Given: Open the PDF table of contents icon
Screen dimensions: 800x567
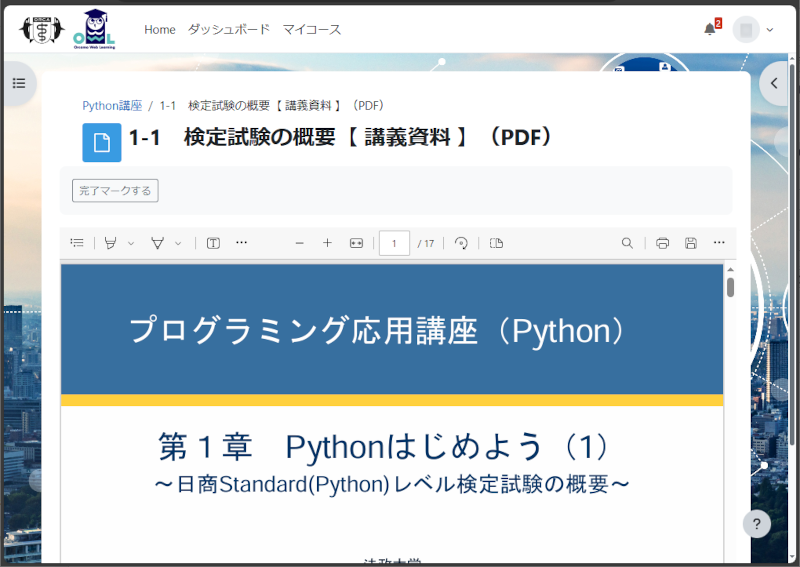Looking at the screenshot, I should coord(77,243).
